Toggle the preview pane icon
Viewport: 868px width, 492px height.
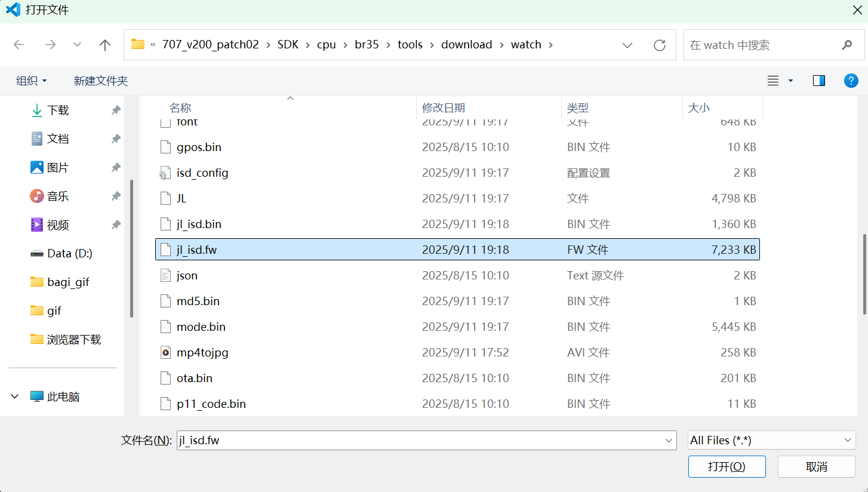click(819, 81)
